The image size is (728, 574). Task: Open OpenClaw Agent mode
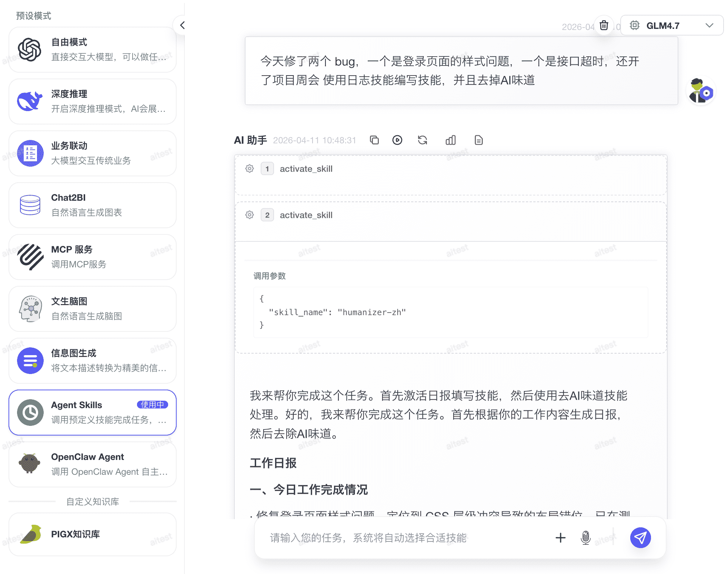pos(92,464)
